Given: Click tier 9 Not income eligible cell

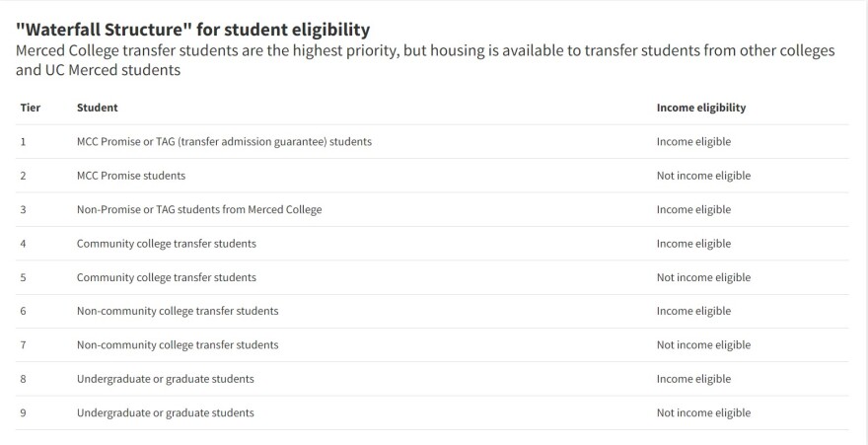Looking at the screenshot, I should coord(703,412).
